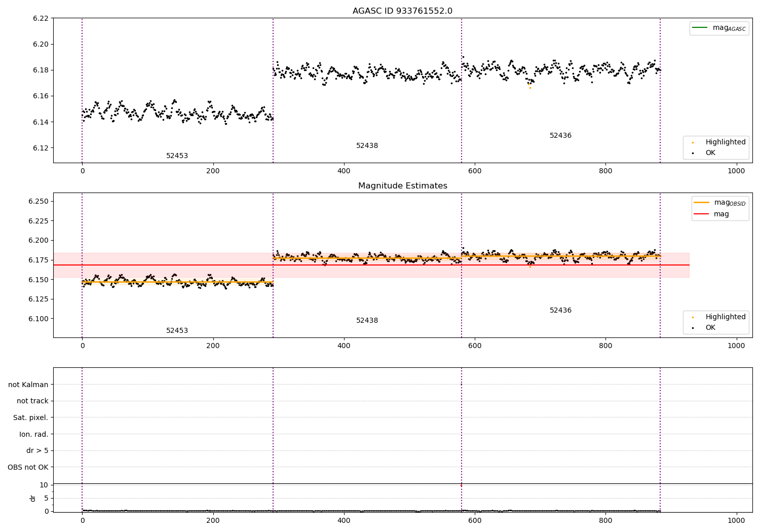Click the 6.200 y-axis tick label
Viewport: 760px width, 532px height.
coord(39,241)
